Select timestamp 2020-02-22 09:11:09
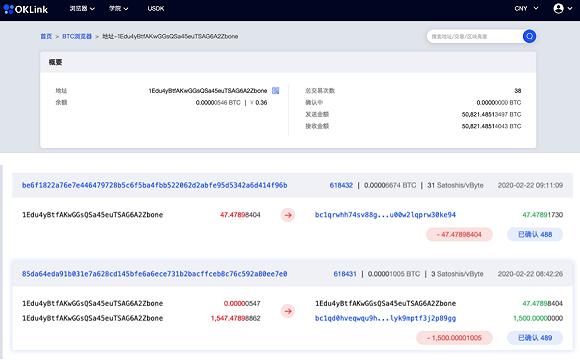The width and height of the screenshot is (580, 360). coord(530,185)
